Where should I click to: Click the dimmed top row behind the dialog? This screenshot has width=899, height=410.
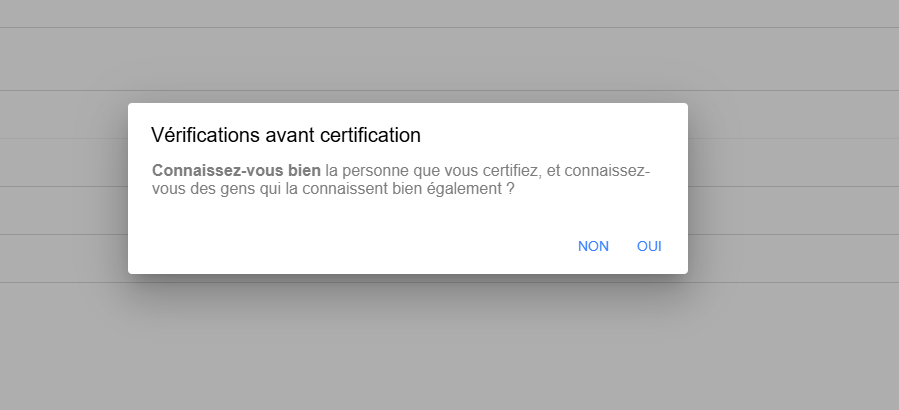[450, 13]
